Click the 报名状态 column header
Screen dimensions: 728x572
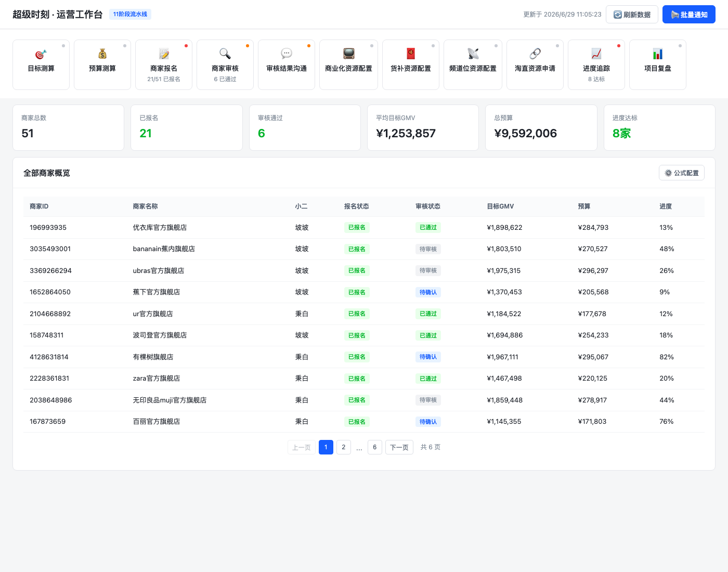[356, 206]
